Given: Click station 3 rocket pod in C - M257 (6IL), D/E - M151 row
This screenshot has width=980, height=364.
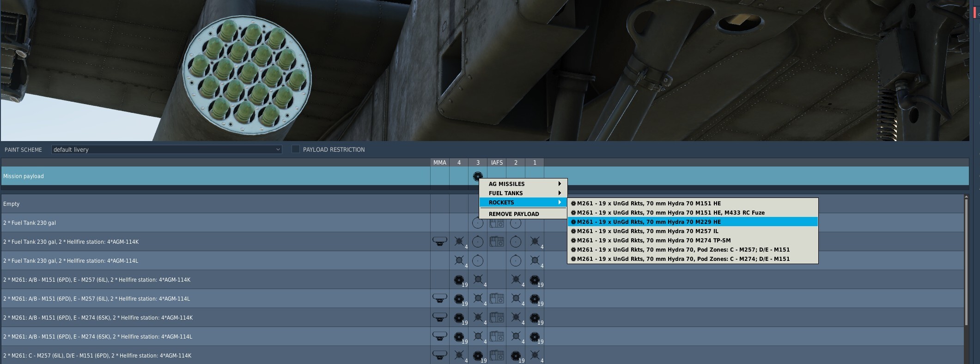Looking at the screenshot, I should point(478,356).
